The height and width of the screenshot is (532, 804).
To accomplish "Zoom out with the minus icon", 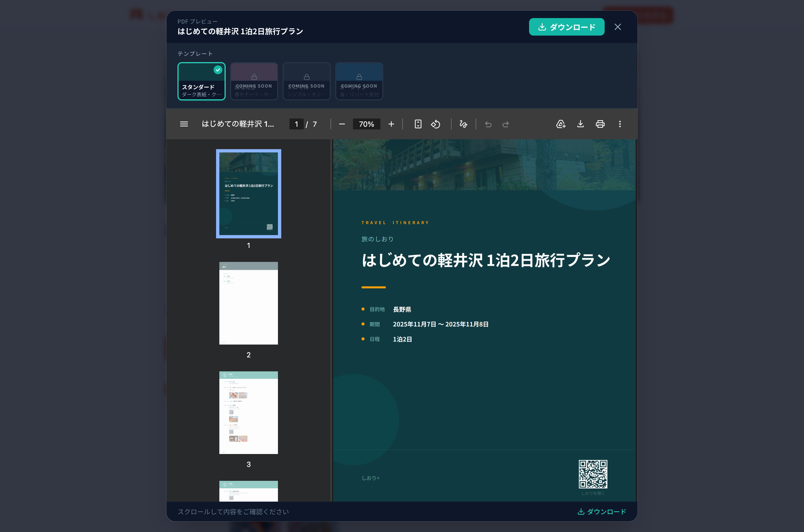I will [x=342, y=124].
